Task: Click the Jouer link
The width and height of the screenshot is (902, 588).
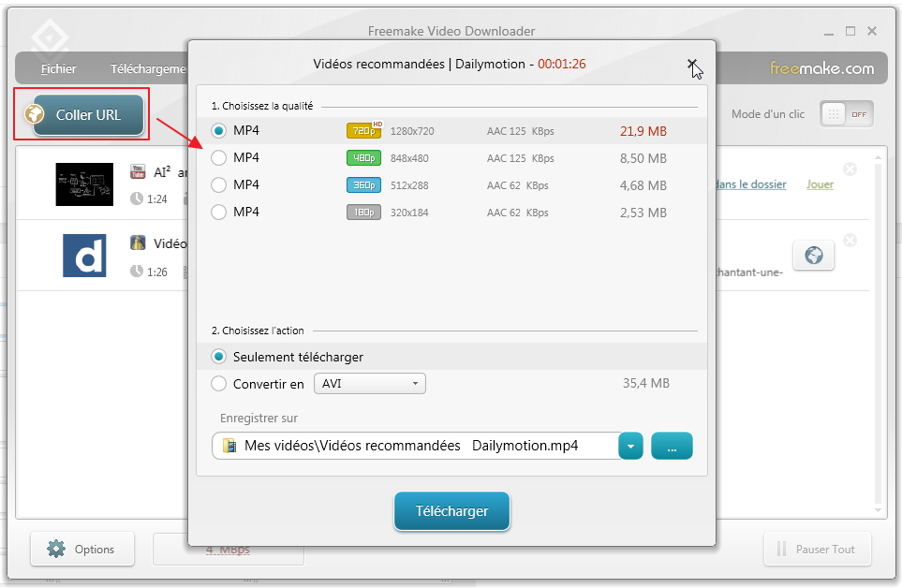Action: point(820,184)
